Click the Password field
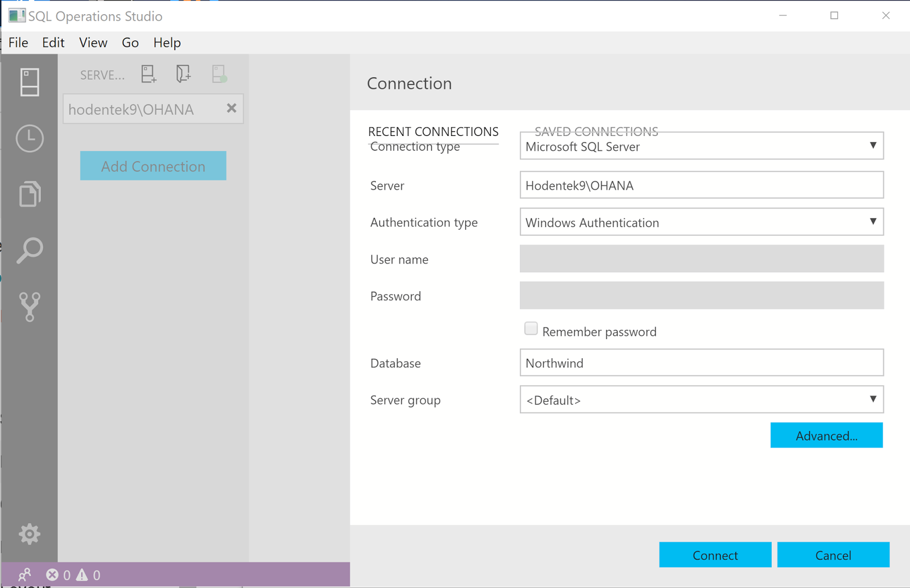The height and width of the screenshot is (588, 910). pyautogui.click(x=701, y=296)
